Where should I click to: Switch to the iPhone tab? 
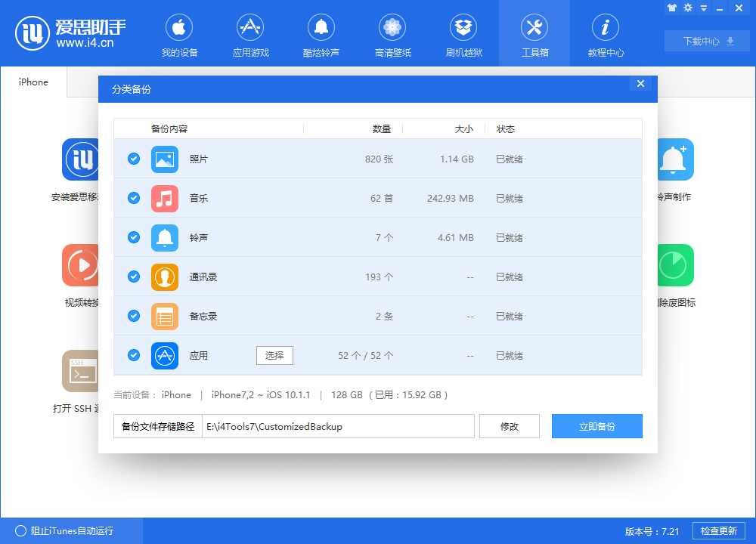click(33, 82)
